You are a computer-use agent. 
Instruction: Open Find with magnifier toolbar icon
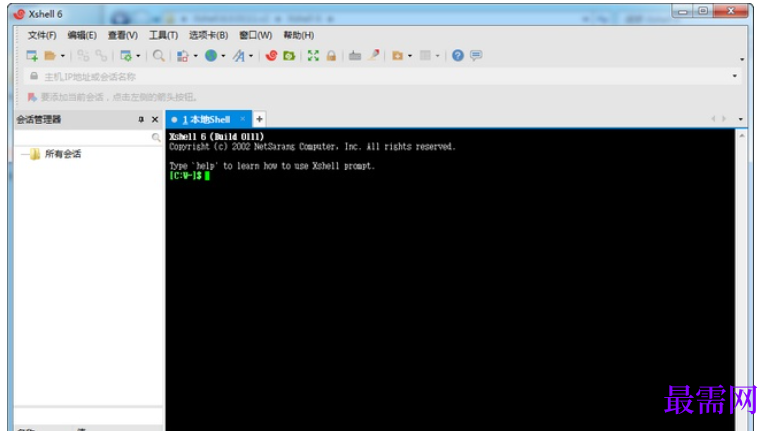(158, 56)
